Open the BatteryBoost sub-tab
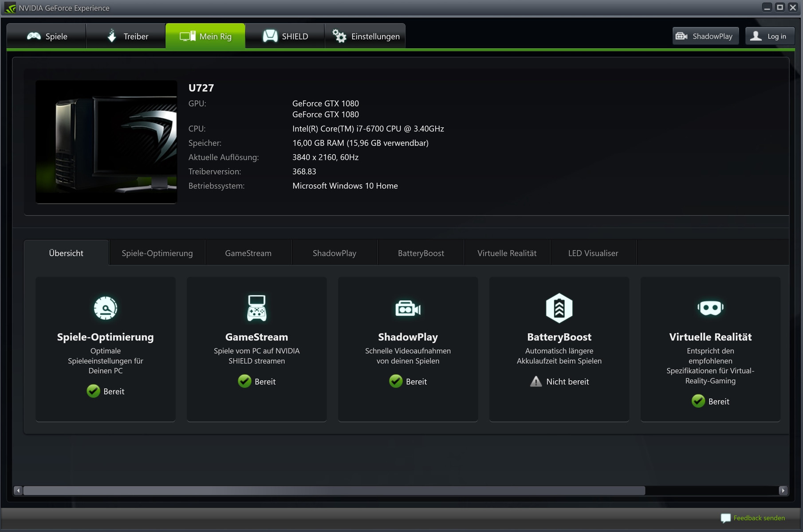The height and width of the screenshot is (532, 803). pyautogui.click(x=421, y=253)
